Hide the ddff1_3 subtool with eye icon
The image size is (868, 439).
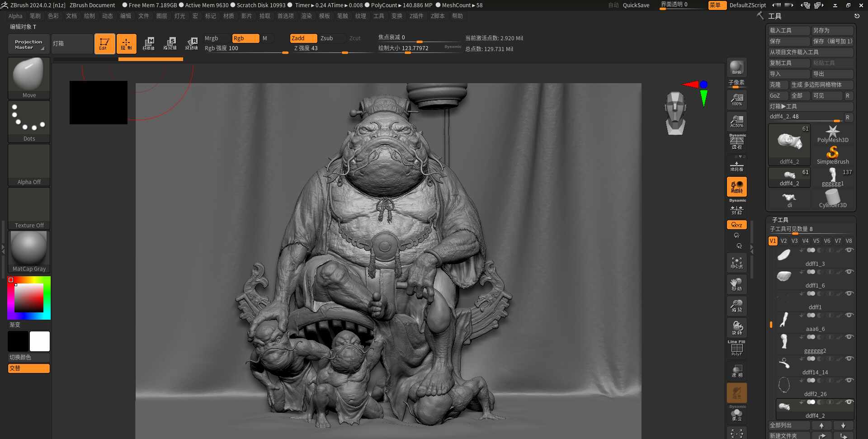point(849,250)
